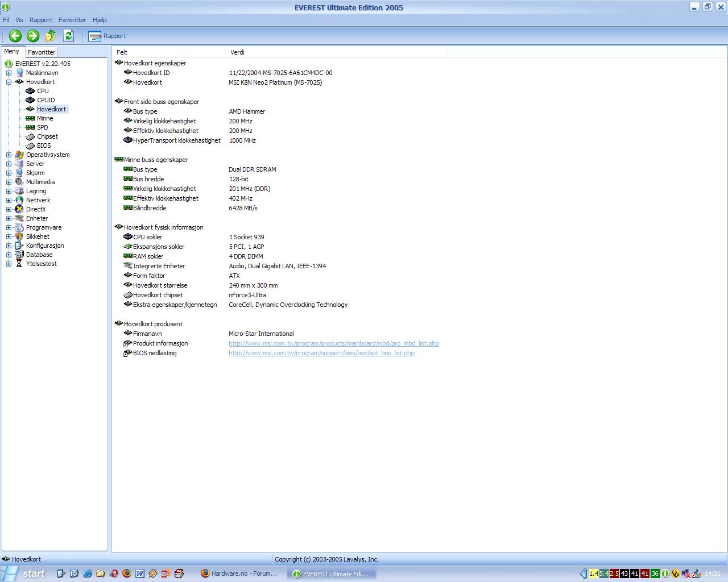Click the yellow 1.4 tray sensor icon
728x582 pixels.
(x=594, y=573)
